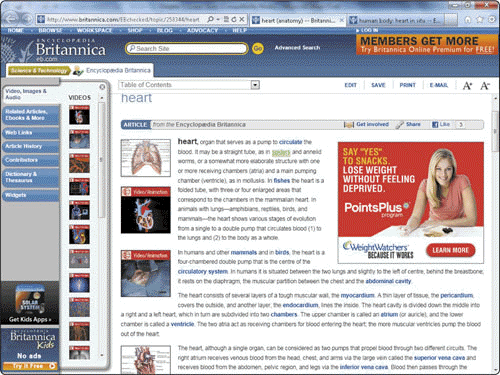This screenshot has width=500, height=375.
Task: Click SHOP in top navigation
Action: [135, 30]
